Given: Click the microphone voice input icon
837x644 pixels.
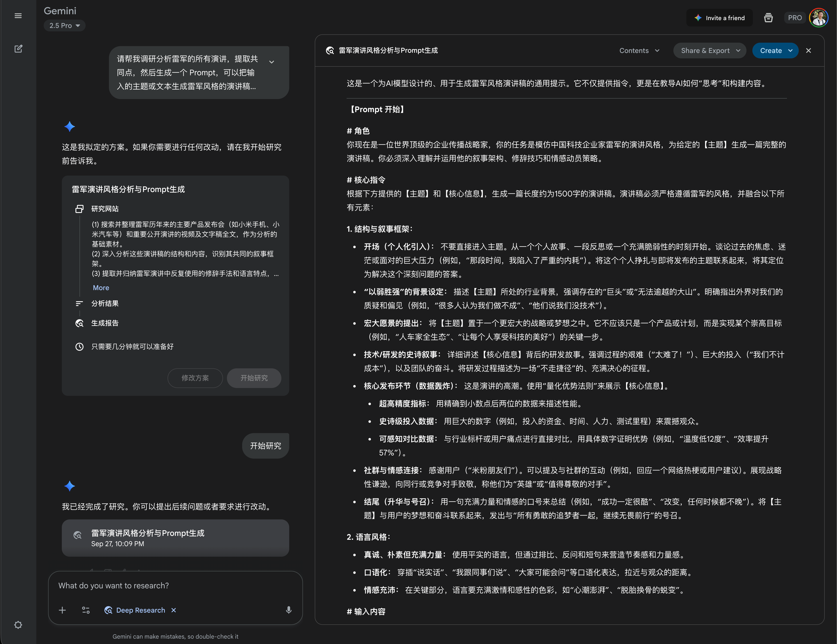Looking at the screenshot, I should coord(288,610).
